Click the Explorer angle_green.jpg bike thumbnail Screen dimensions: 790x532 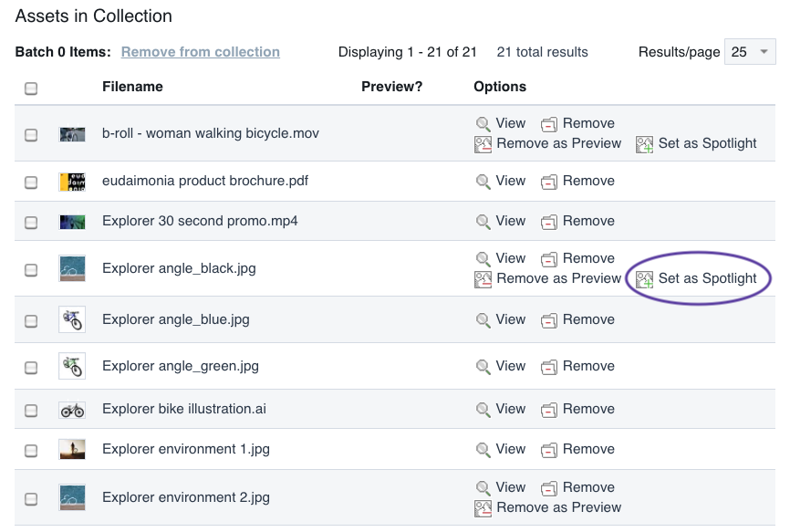pos(72,366)
